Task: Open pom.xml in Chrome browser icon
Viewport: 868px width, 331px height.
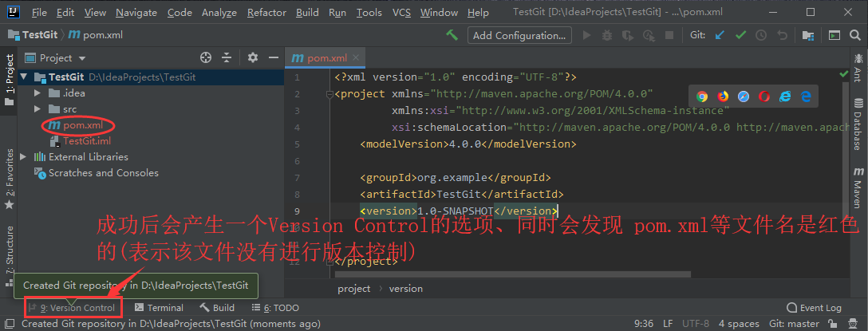Action: tap(702, 97)
